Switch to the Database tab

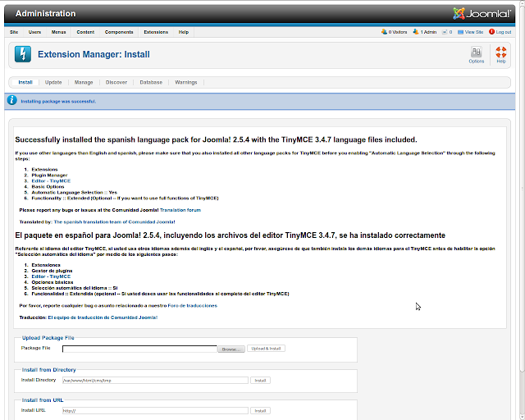(x=151, y=82)
